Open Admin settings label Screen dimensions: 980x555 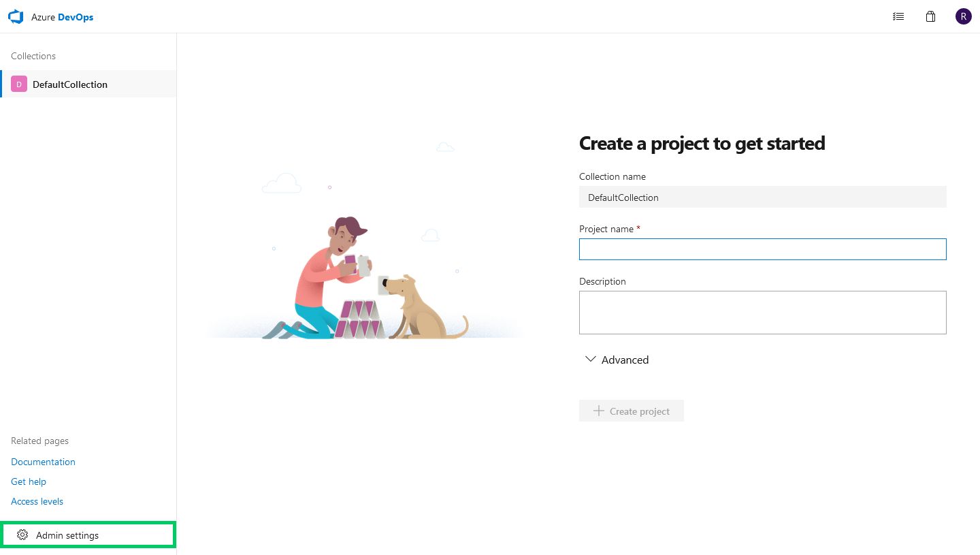point(67,535)
